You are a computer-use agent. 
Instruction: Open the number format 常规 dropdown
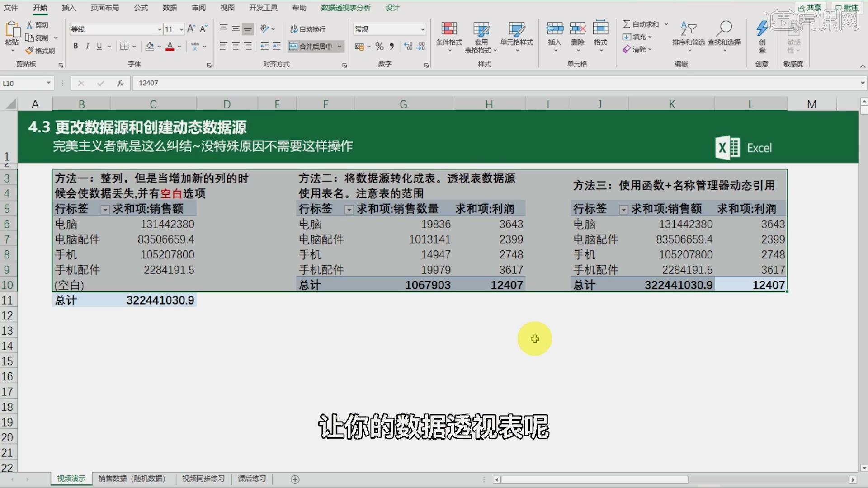point(423,29)
